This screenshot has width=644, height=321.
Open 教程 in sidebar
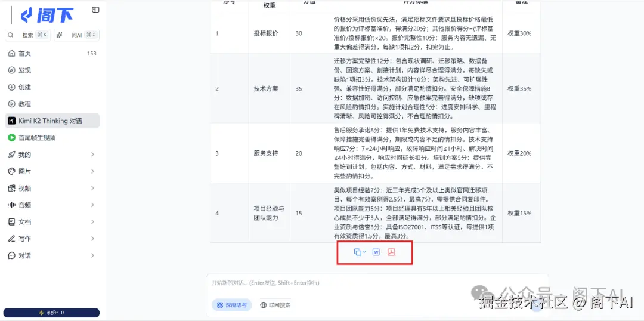tap(52, 104)
